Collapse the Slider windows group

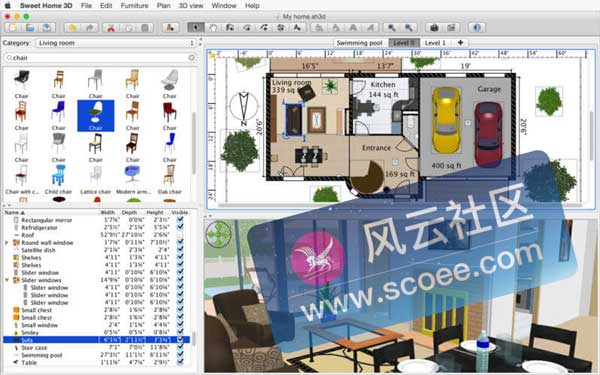pos(7,280)
